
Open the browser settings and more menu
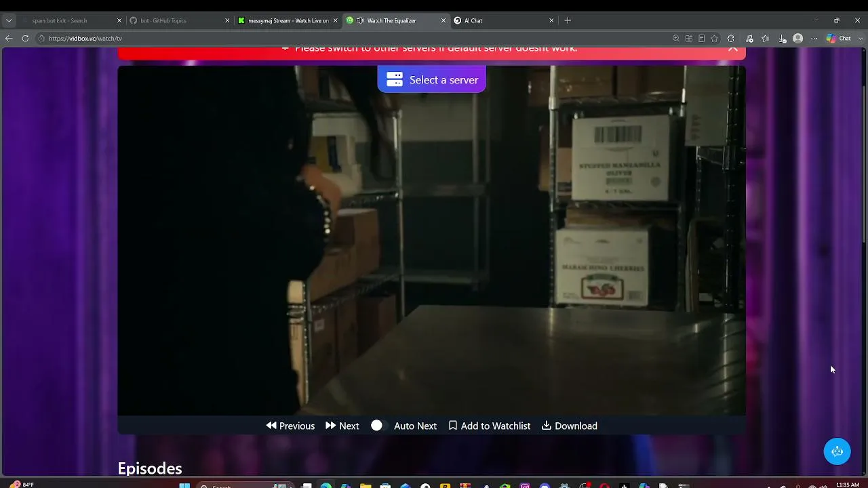pyautogui.click(x=814, y=39)
